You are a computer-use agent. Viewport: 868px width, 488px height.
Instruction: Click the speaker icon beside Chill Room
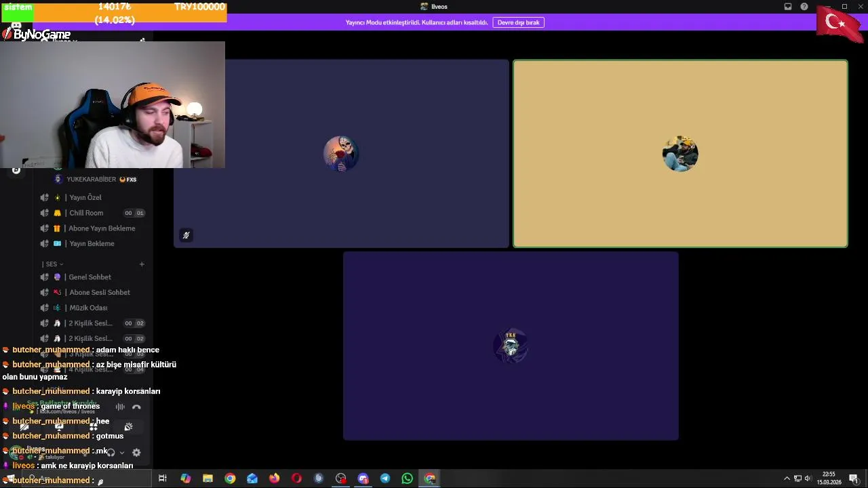pyautogui.click(x=44, y=213)
